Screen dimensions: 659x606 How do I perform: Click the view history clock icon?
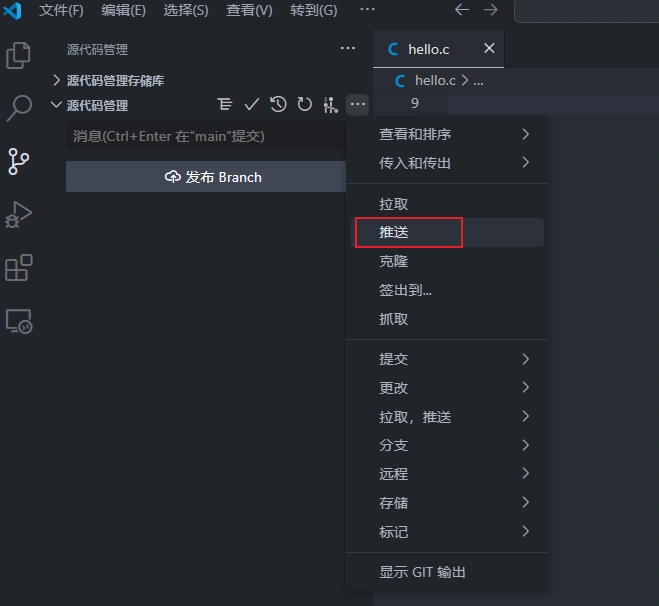(x=278, y=104)
